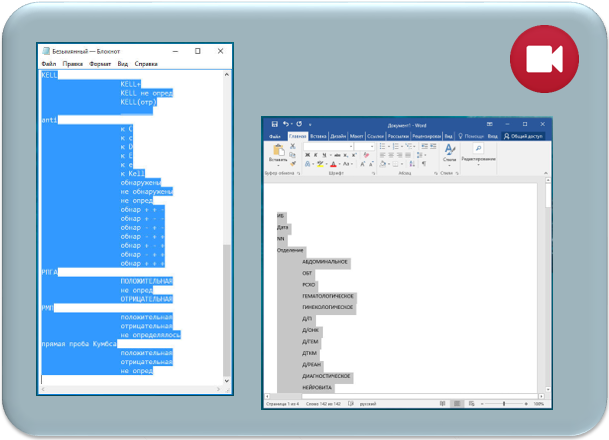609x440 pixels.
Task: Click the Paste (Вставить) clipboard icon
Action: pos(277,151)
